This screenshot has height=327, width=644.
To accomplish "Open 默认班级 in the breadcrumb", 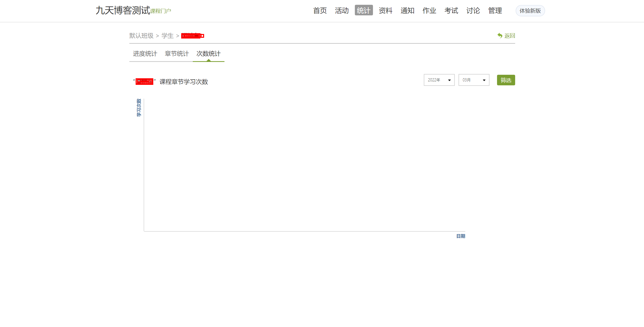I will [141, 36].
